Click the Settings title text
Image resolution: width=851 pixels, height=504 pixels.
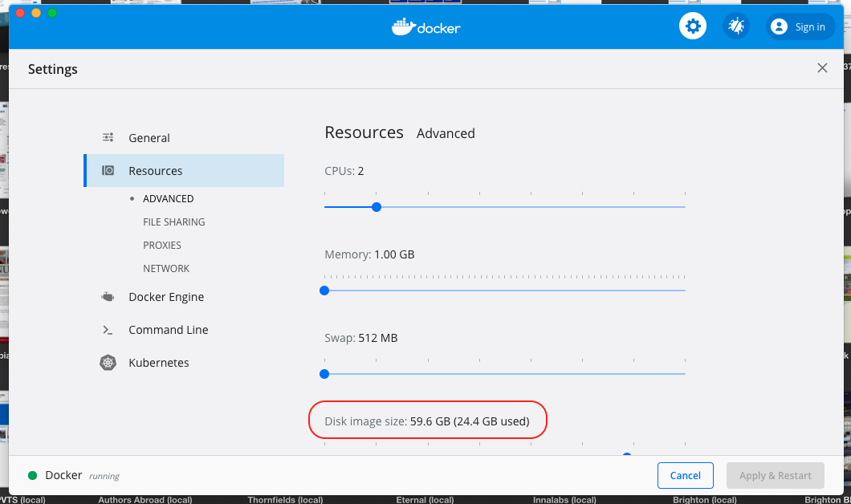(53, 69)
